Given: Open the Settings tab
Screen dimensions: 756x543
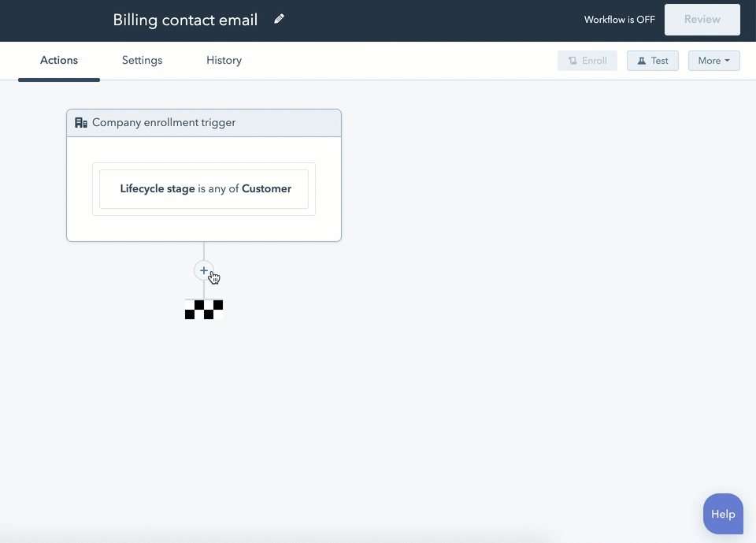Looking at the screenshot, I should click(142, 61).
